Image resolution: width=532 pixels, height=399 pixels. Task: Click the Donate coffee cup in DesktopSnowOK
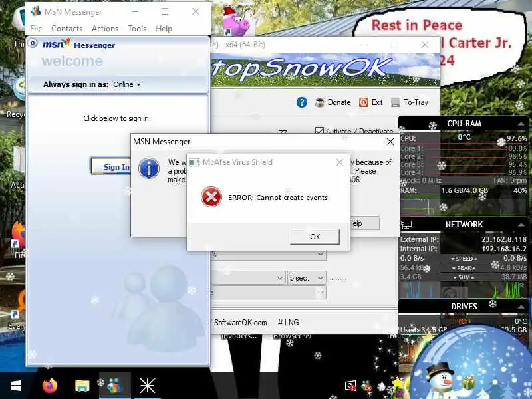[319, 102]
